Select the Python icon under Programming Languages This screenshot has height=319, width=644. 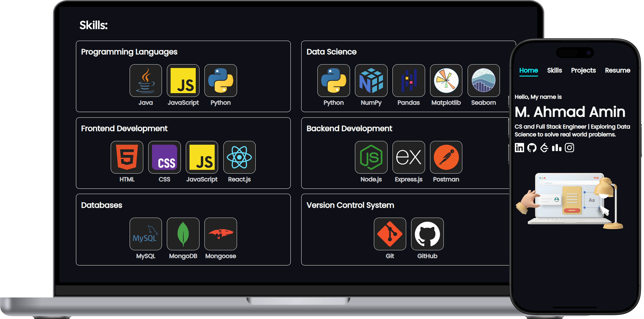tap(221, 81)
